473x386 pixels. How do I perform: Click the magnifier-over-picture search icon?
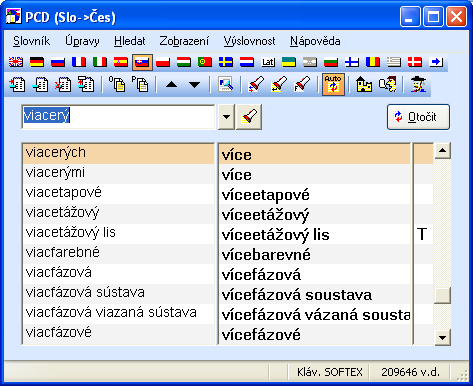(225, 84)
